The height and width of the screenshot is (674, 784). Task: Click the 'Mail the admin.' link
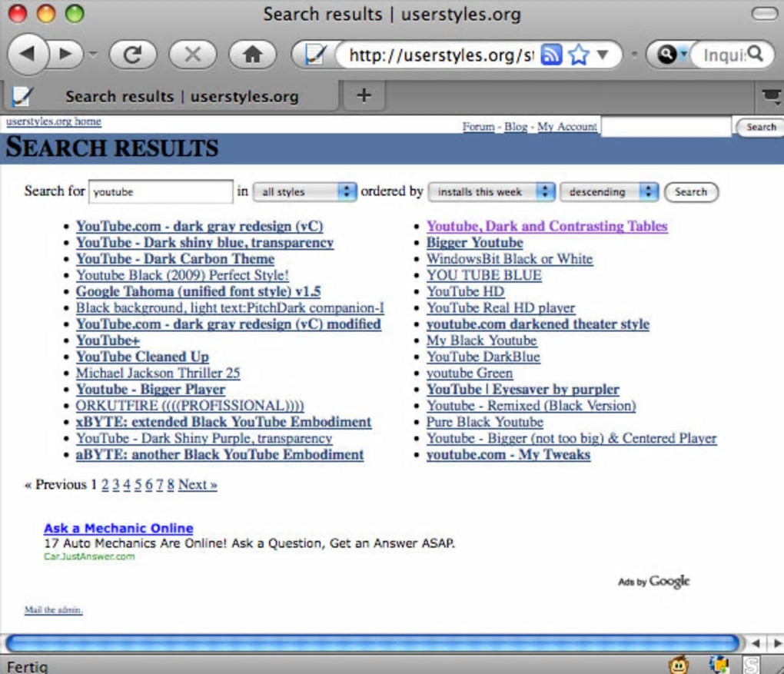pyautogui.click(x=54, y=609)
